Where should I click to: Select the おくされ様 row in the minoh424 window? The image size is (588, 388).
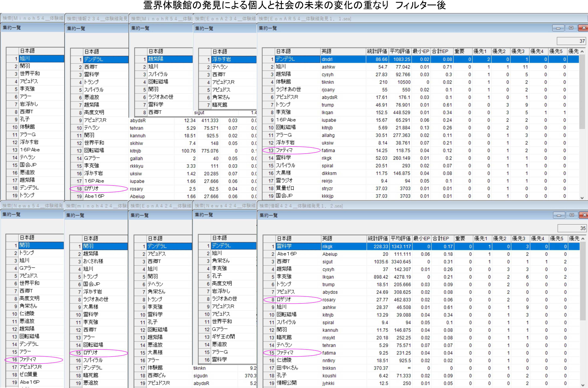(99, 261)
